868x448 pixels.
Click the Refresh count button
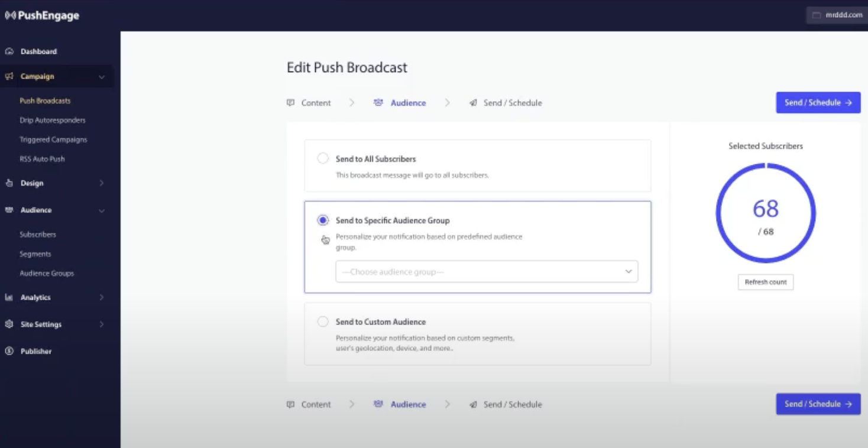[x=765, y=282]
